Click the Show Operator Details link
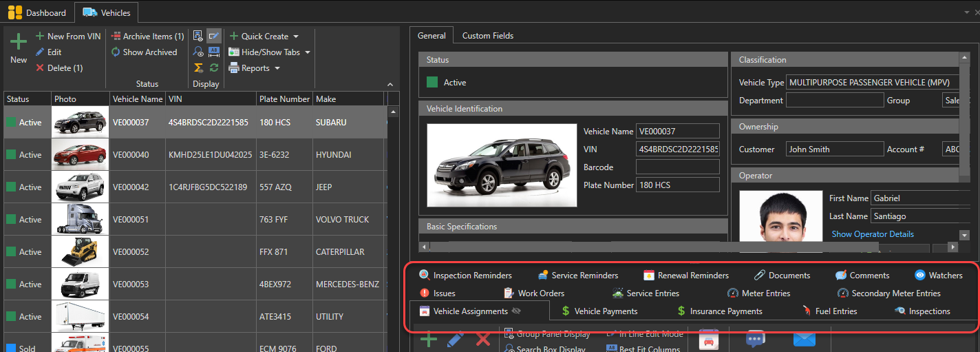Image resolution: width=980 pixels, height=352 pixels. 873,234
